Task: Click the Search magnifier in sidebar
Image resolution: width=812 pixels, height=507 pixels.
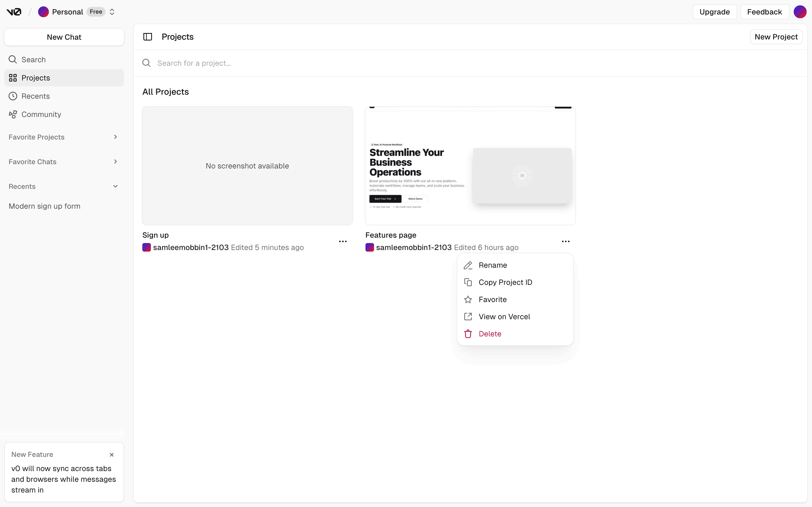Action: click(13, 60)
